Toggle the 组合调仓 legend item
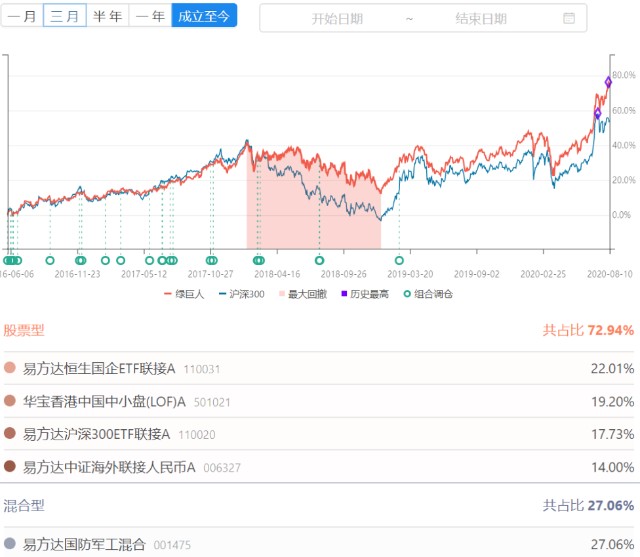Viewport: 640px width, 557px height. coord(428,294)
